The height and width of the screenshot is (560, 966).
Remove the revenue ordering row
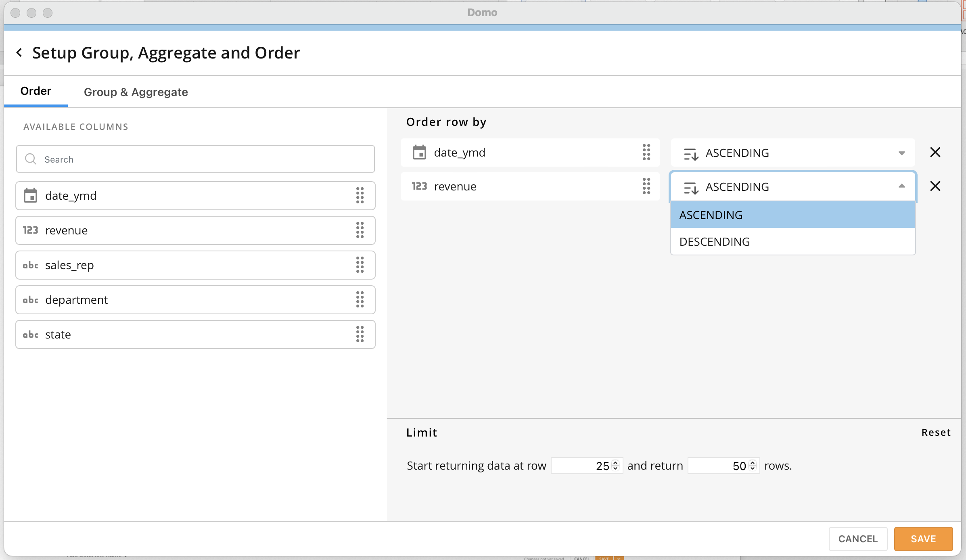coord(935,186)
